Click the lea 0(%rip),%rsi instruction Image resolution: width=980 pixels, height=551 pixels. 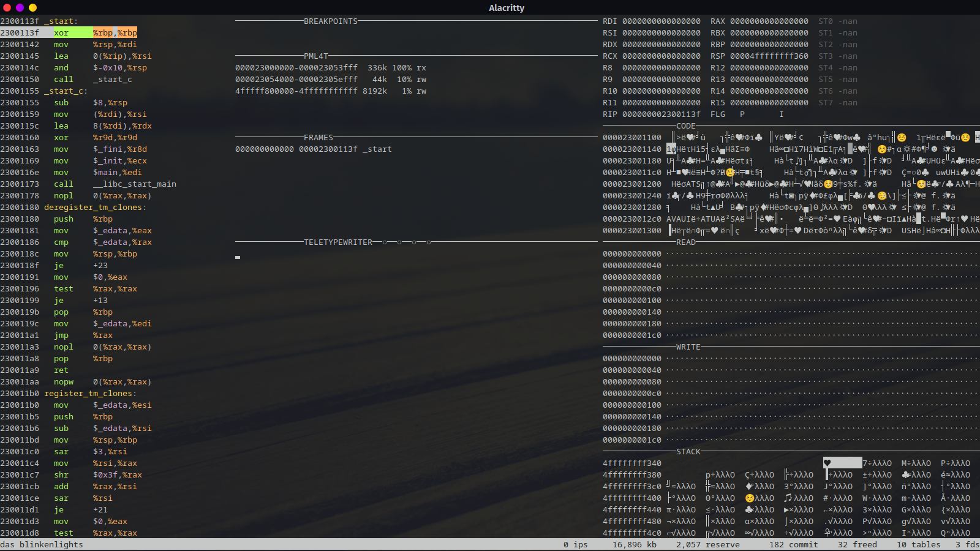tap(76, 56)
